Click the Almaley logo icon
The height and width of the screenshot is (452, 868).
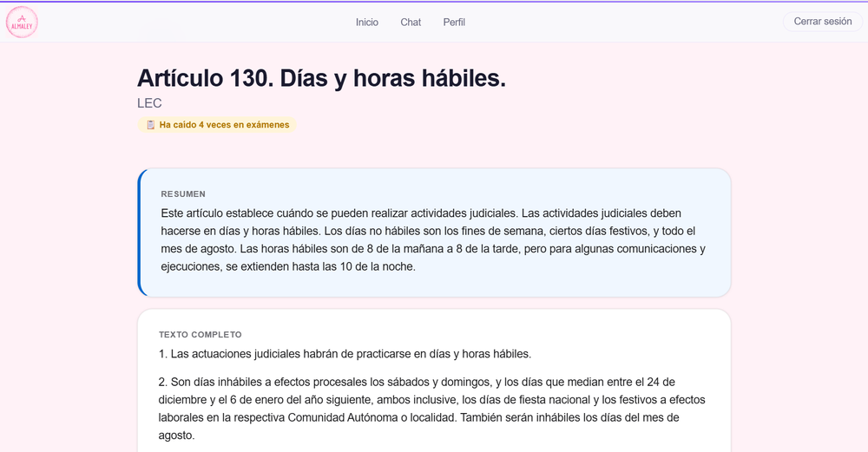click(22, 23)
